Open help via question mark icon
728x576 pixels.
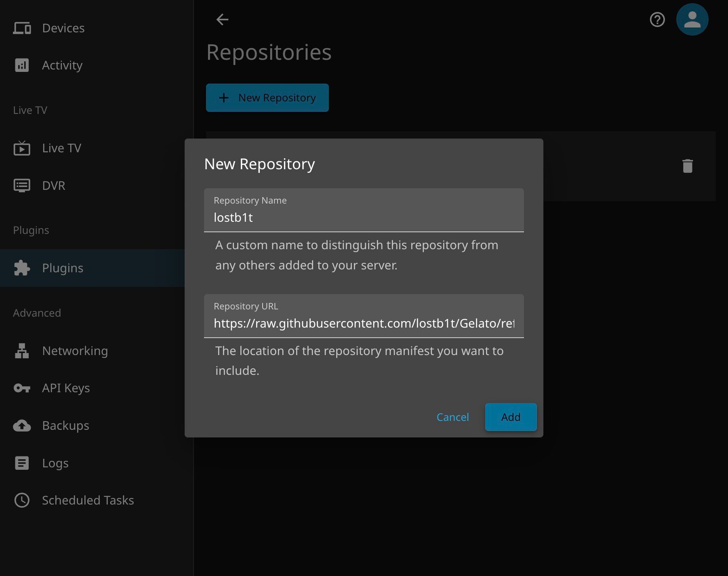(x=657, y=19)
